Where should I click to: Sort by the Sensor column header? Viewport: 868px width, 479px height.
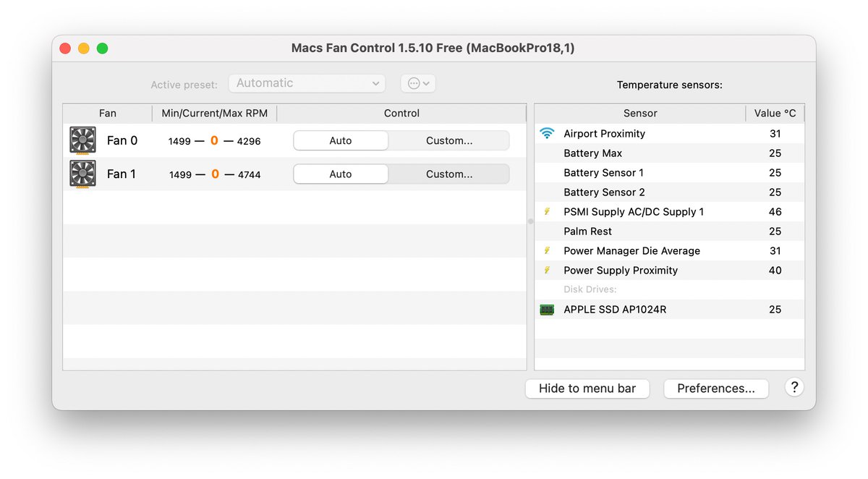click(x=640, y=113)
